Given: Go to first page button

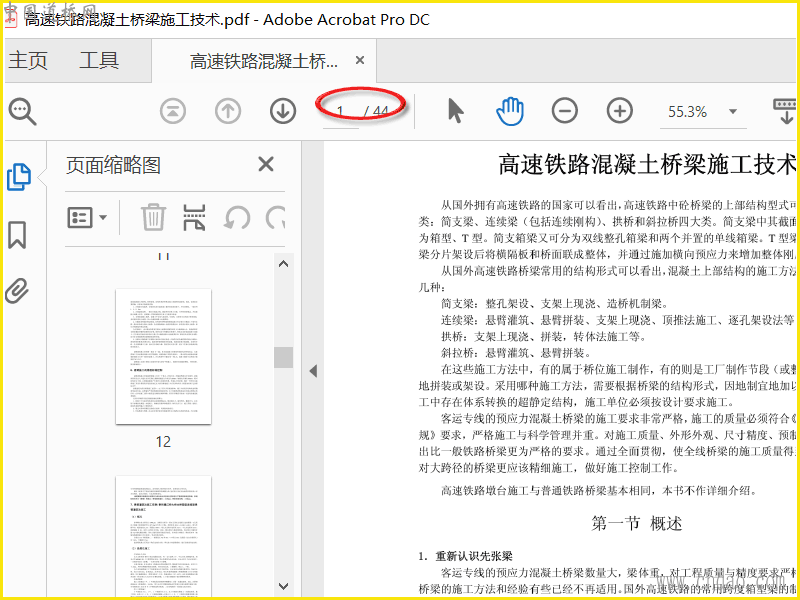Looking at the screenshot, I should pyautogui.click(x=172, y=111).
